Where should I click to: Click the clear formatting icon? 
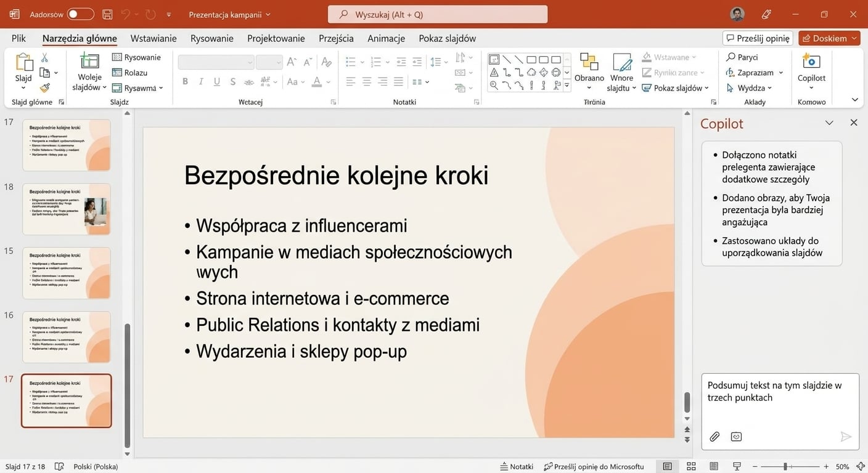pos(327,62)
